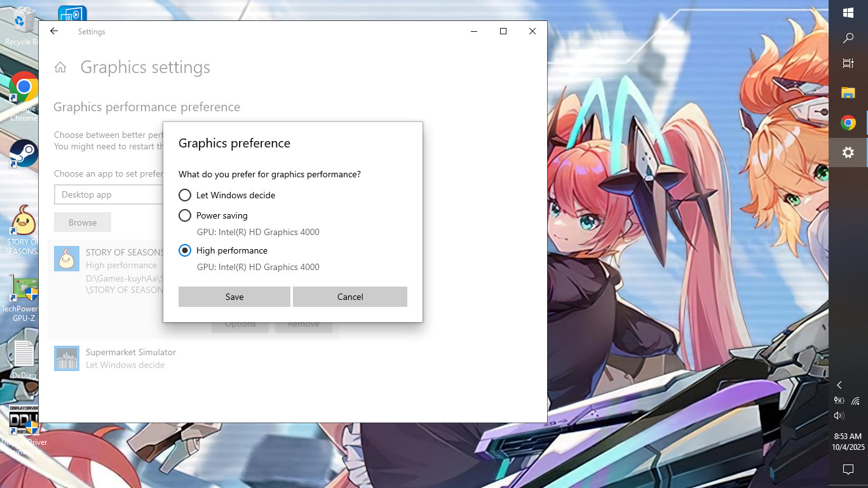Click GPU text under High performance
868x488 pixels.
258,267
